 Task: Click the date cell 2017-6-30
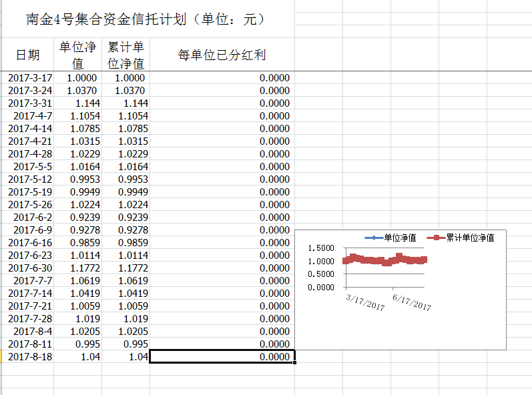coord(29,268)
